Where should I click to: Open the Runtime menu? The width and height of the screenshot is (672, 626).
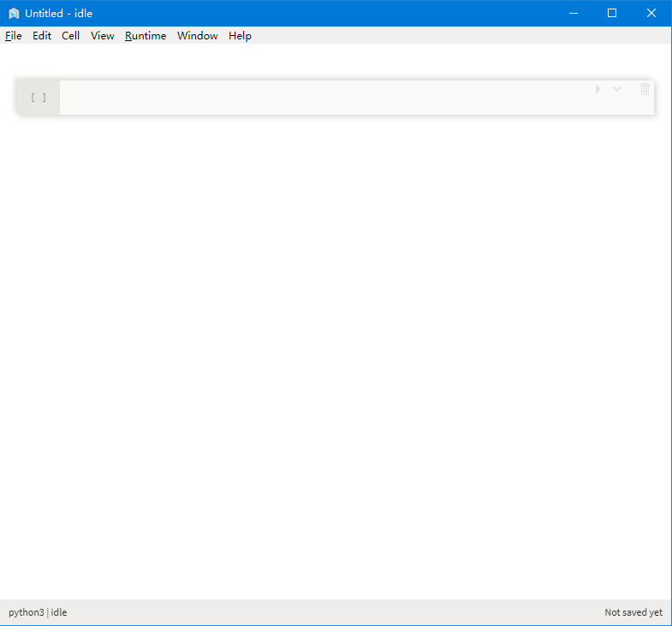[x=146, y=36]
